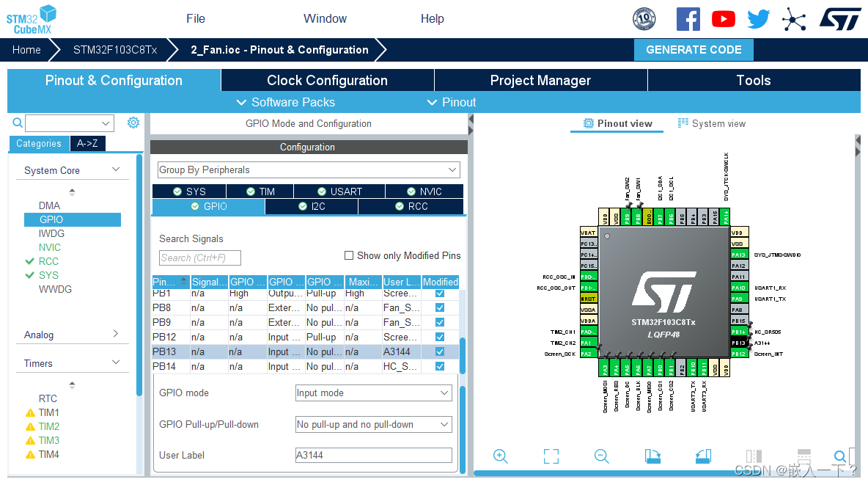Expand the Analog category
Screen dimensions: 868x485
tap(116, 334)
